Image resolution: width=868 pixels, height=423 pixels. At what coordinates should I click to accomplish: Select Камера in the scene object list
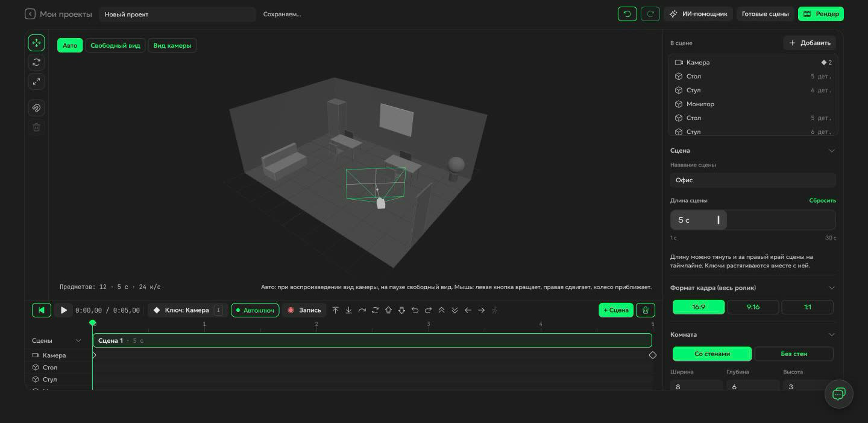click(753, 62)
